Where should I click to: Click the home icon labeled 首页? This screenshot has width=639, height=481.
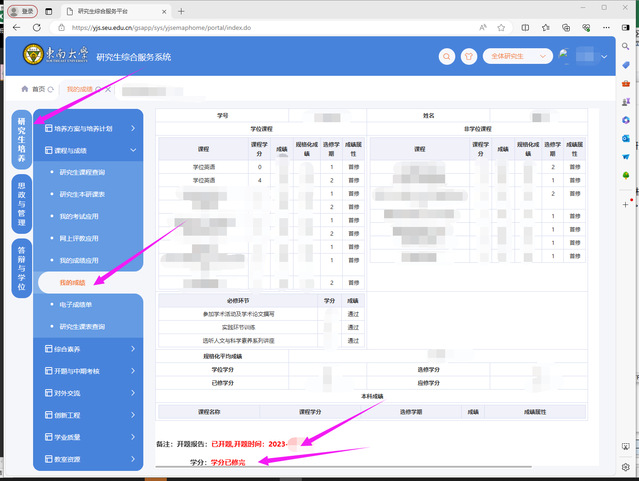[x=32, y=89]
